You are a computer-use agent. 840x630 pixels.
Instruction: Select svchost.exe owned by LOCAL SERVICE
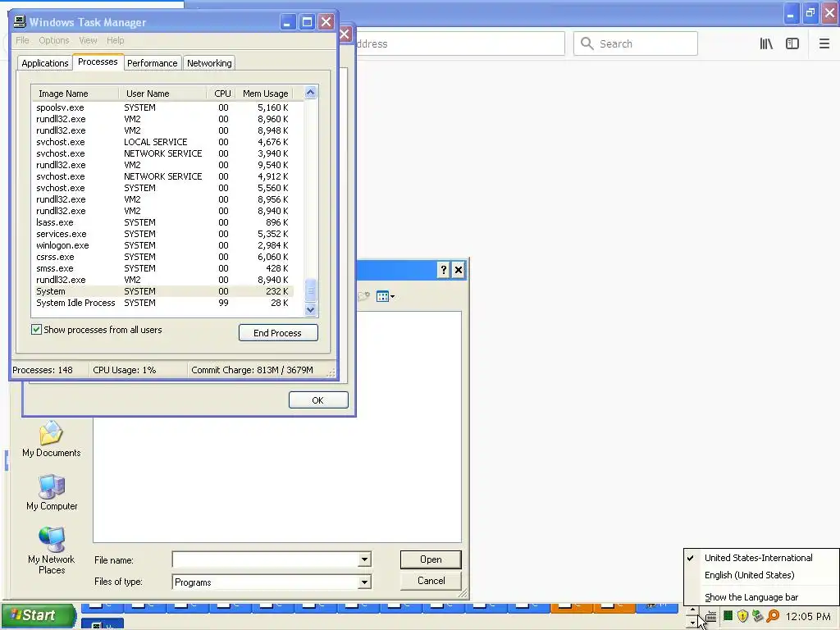pyautogui.click(x=162, y=142)
